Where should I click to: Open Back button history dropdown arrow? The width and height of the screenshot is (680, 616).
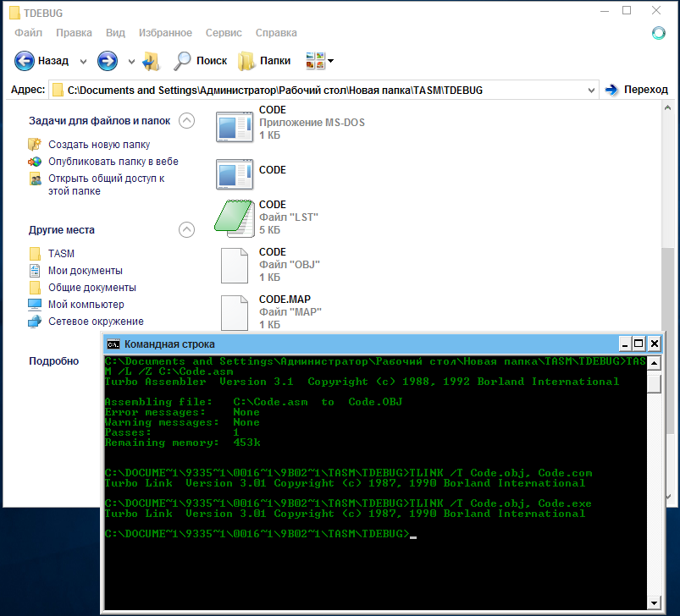(x=83, y=62)
